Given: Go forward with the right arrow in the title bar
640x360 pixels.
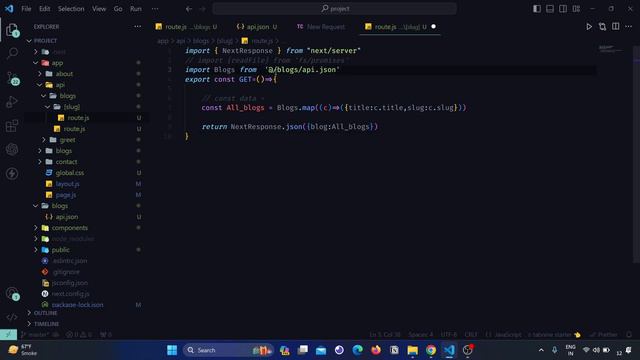Looking at the screenshot, I should pyautogui.click(x=202, y=9).
